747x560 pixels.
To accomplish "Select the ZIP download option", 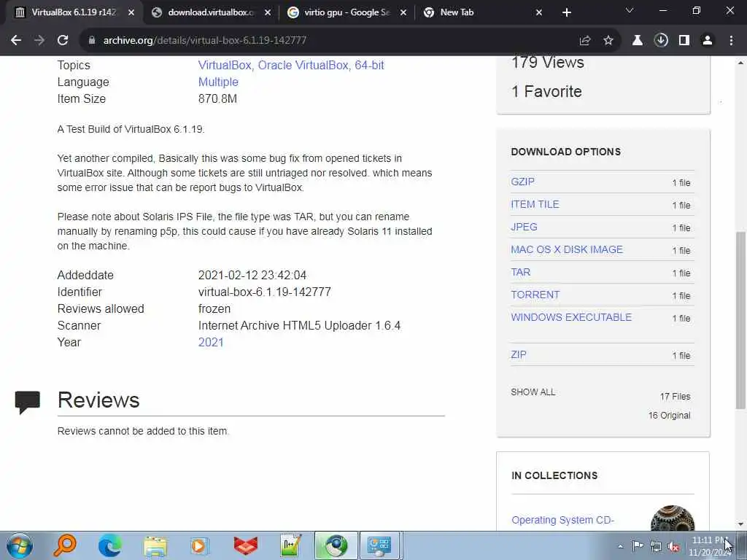I will click(519, 355).
